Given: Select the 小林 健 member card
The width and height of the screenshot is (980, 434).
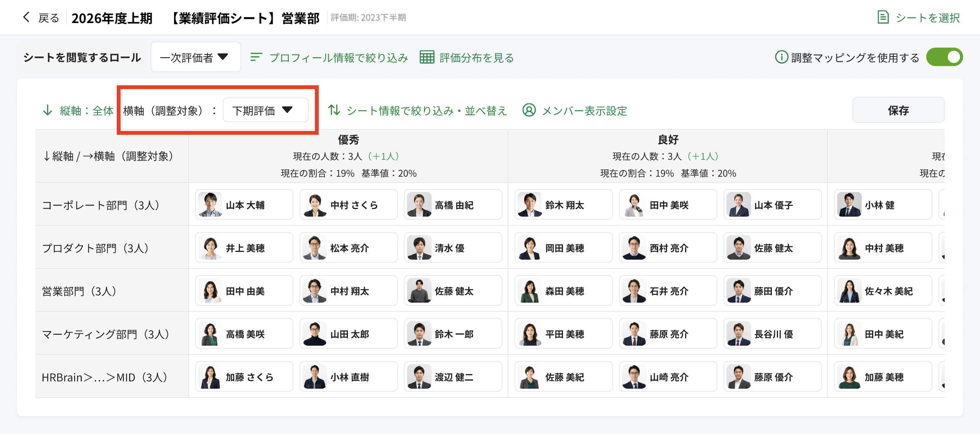Looking at the screenshot, I should (882, 205).
